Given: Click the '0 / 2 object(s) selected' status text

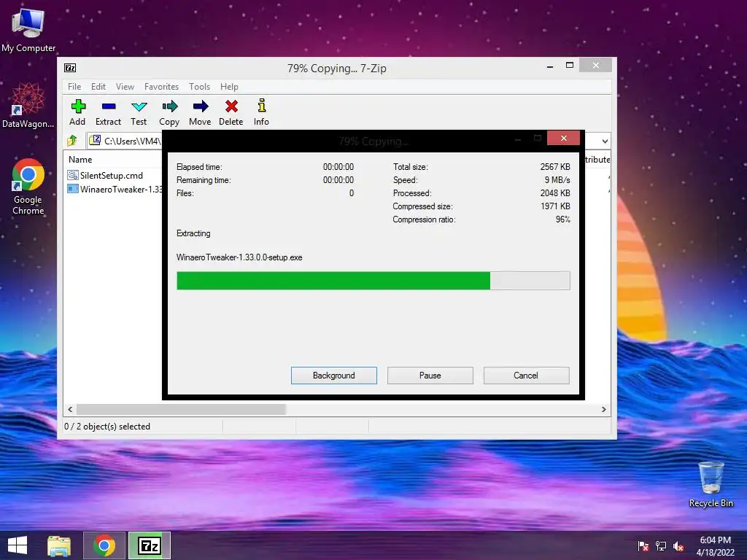Looking at the screenshot, I should [x=107, y=426].
